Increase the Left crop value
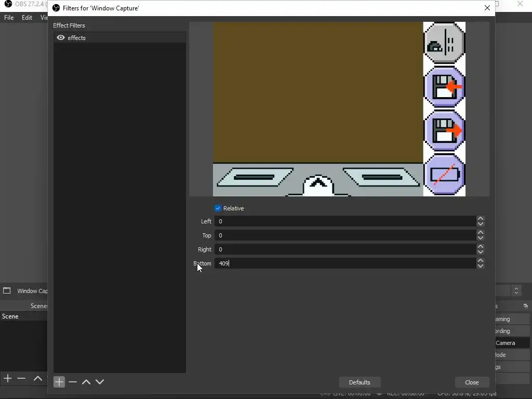Screen dimensions: 532x399 481,219
